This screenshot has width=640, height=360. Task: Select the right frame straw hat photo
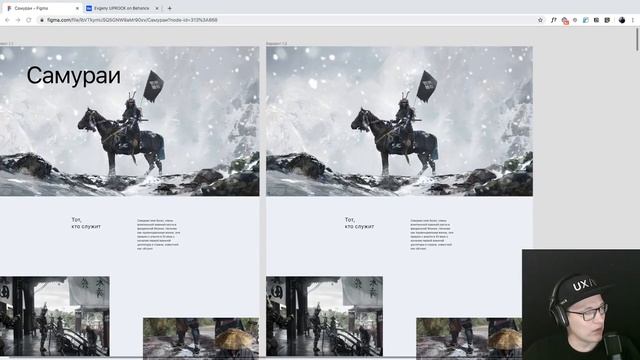[469, 338]
